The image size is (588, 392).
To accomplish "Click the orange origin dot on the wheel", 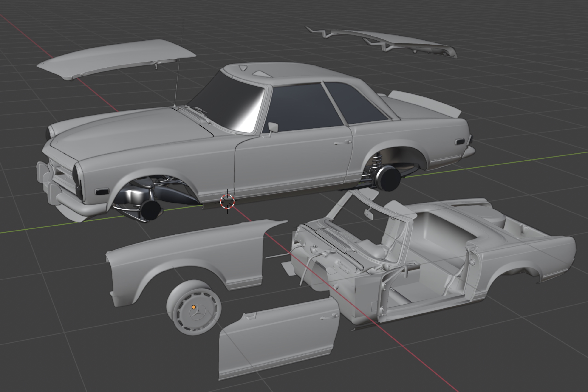I will [x=193, y=307].
